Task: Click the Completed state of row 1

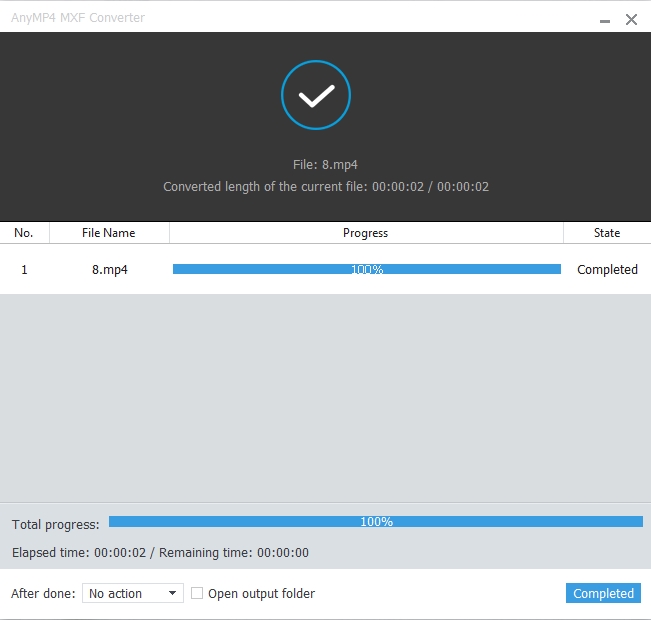Action: coord(607,270)
